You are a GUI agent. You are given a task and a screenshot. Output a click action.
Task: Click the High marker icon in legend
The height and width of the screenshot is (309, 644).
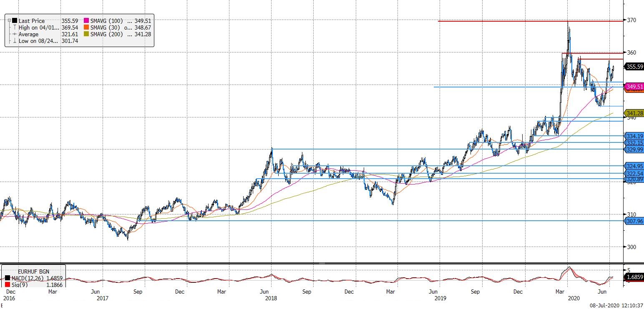tap(15, 27)
